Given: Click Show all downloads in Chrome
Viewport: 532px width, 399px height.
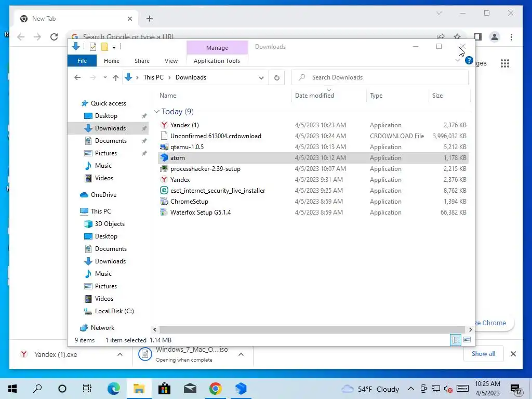Looking at the screenshot, I should tap(484, 354).
